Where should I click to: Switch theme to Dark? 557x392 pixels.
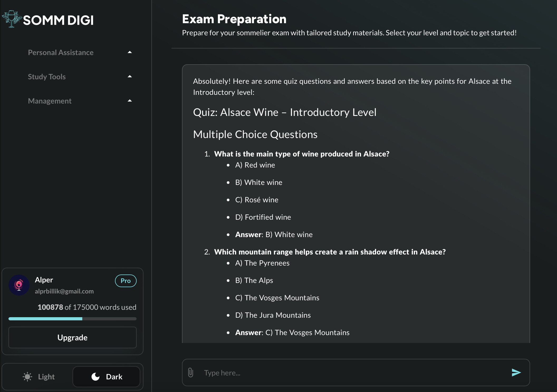coord(107,377)
